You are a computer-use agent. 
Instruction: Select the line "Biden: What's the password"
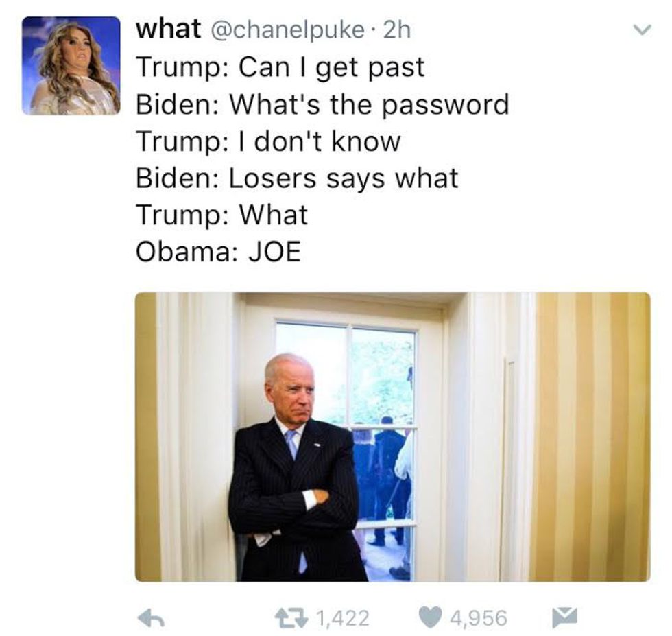pos(323,104)
